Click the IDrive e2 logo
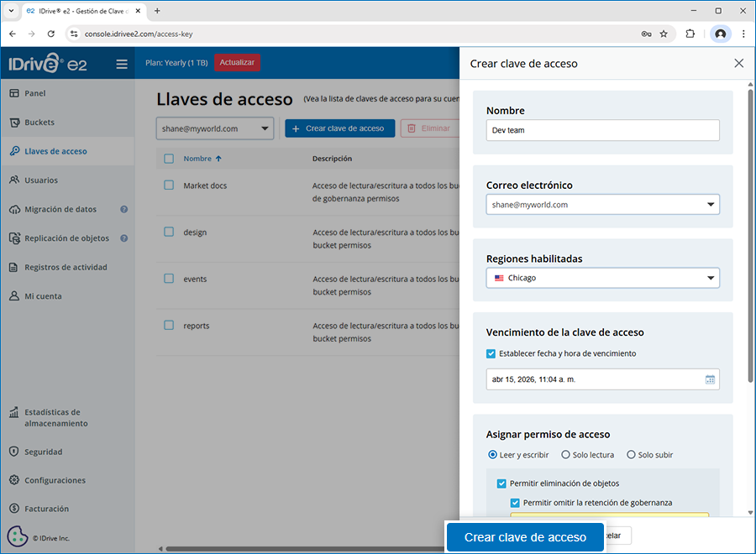The width and height of the screenshot is (756, 554). 47,64
